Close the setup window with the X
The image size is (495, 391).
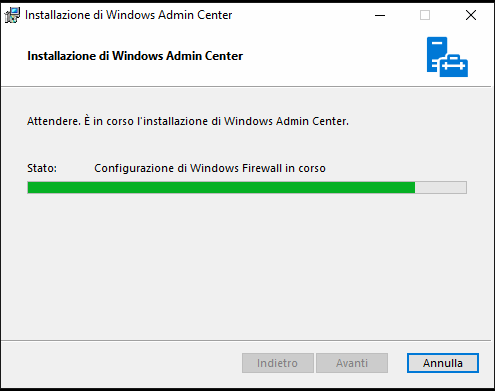click(471, 15)
